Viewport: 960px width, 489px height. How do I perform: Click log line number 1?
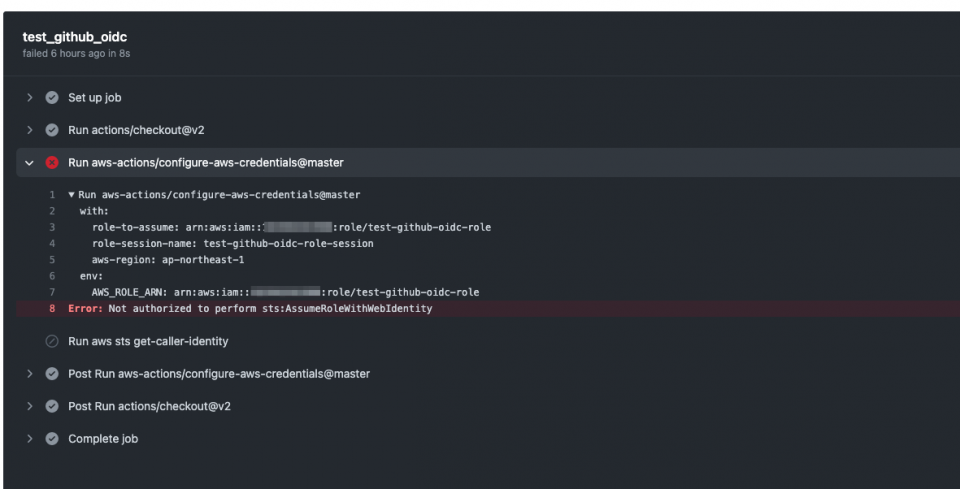coord(53,195)
